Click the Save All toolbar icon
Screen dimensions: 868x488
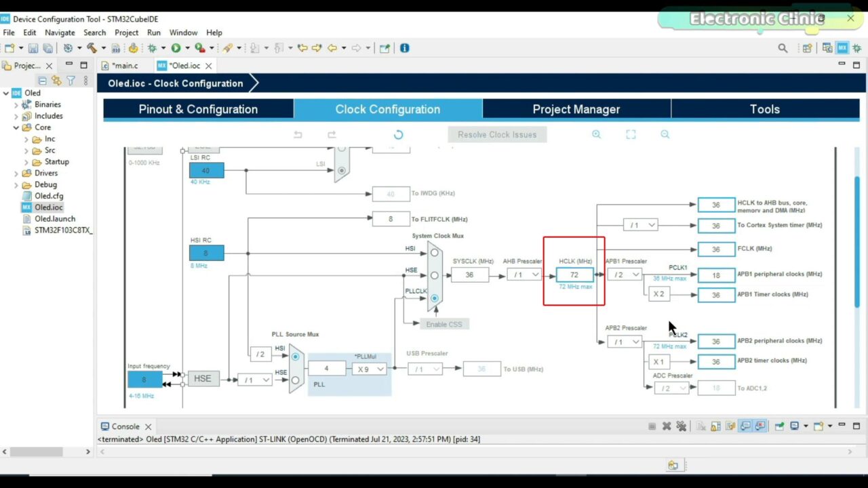coord(47,48)
